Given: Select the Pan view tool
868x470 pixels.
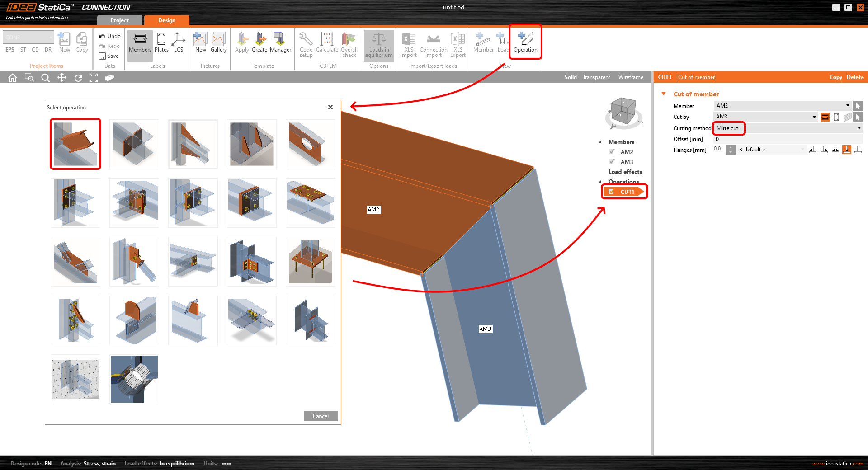Looking at the screenshot, I should pos(62,78).
